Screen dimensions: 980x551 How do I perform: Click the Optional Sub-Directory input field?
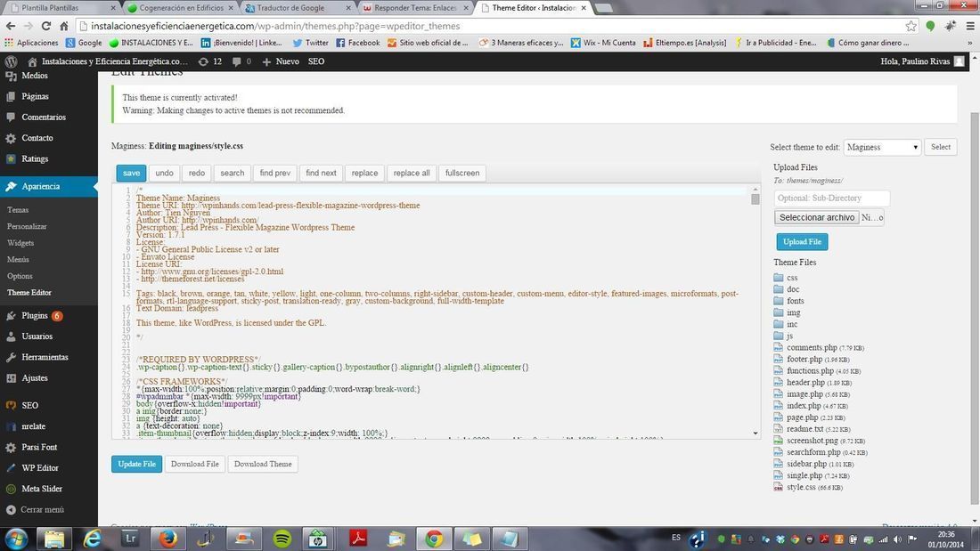[x=832, y=198]
